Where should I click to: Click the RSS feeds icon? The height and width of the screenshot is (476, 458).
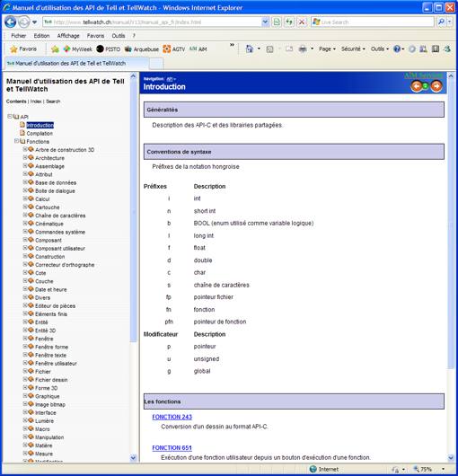pyautogui.click(x=269, y=48)
